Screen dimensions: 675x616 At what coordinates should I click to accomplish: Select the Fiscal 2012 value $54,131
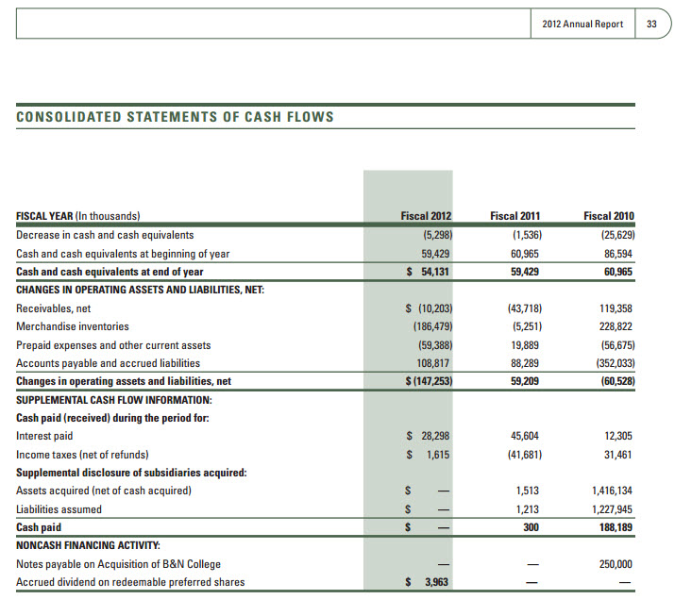424,272
